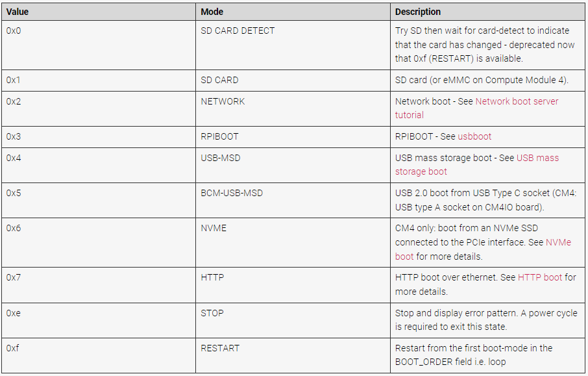
Task: Click the RESTART mode cell
Action: [x=293, y=355]
